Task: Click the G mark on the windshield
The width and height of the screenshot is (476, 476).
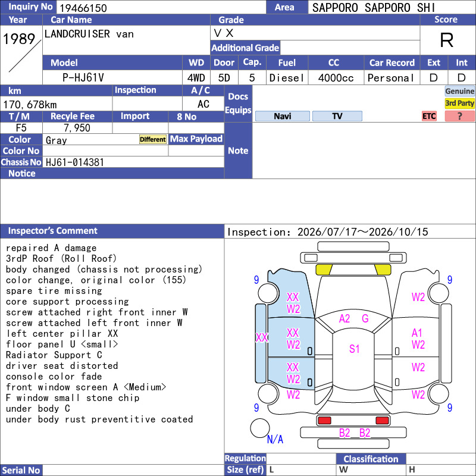Action: (x=365, y=318)
